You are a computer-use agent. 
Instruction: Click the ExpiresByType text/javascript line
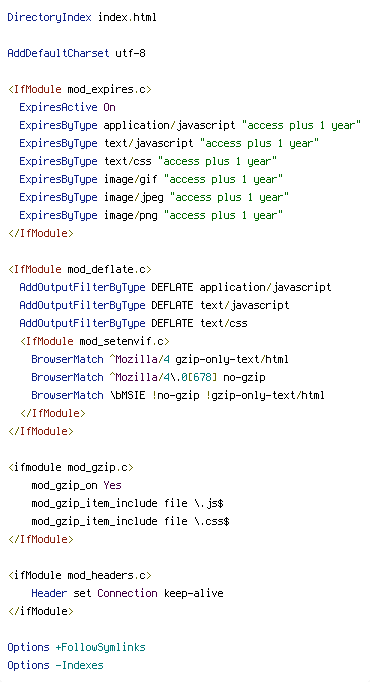coord(169,144)
